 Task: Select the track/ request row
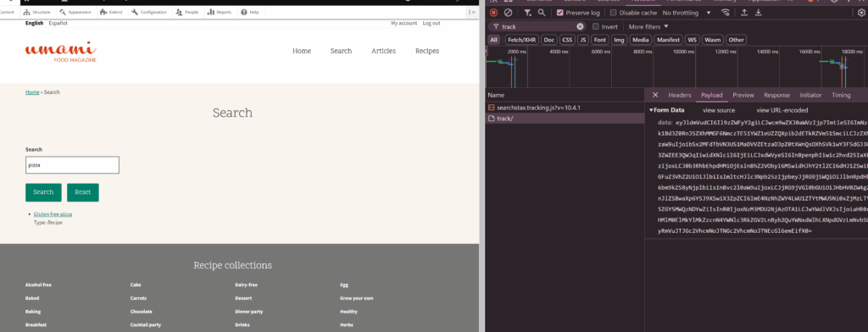pyautogui.click(x=565, y=119)
